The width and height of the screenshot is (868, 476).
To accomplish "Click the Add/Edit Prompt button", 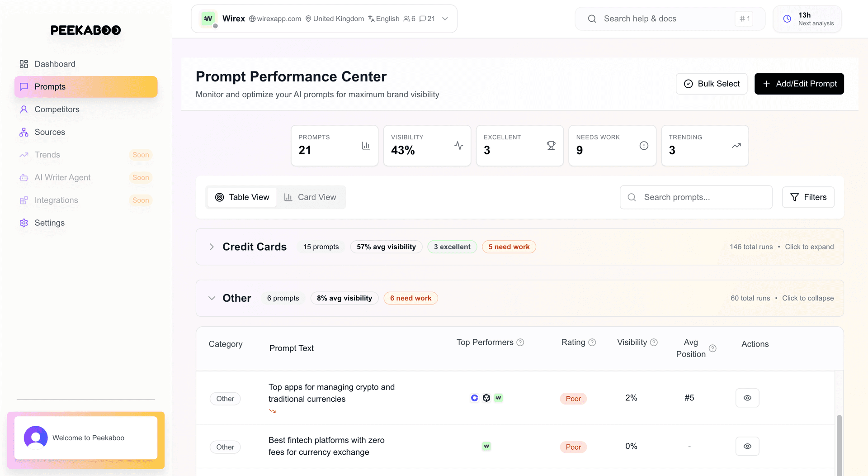I will 799,84.
